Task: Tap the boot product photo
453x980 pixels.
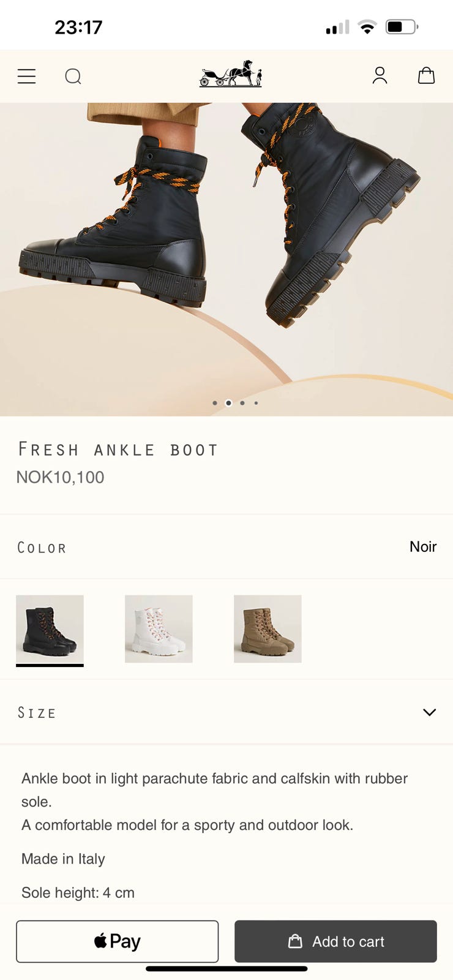Action: click(226, 245)
